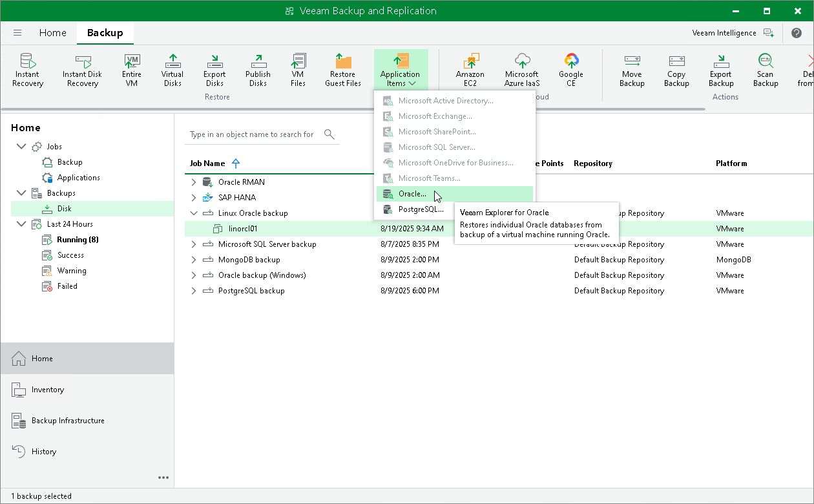
Task: Expand the Microsoft SQL Server backup job
Action: coord(193,244)
